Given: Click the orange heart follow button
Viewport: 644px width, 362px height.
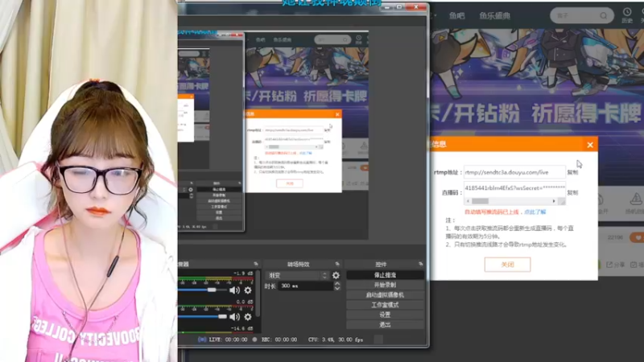Looking at the screenshot, I should pos(637,237).
